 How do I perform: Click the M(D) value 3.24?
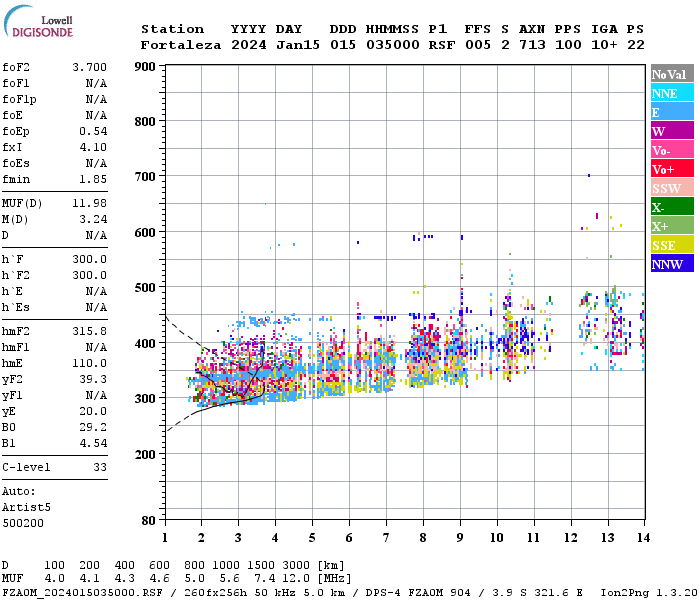[93, 219]
